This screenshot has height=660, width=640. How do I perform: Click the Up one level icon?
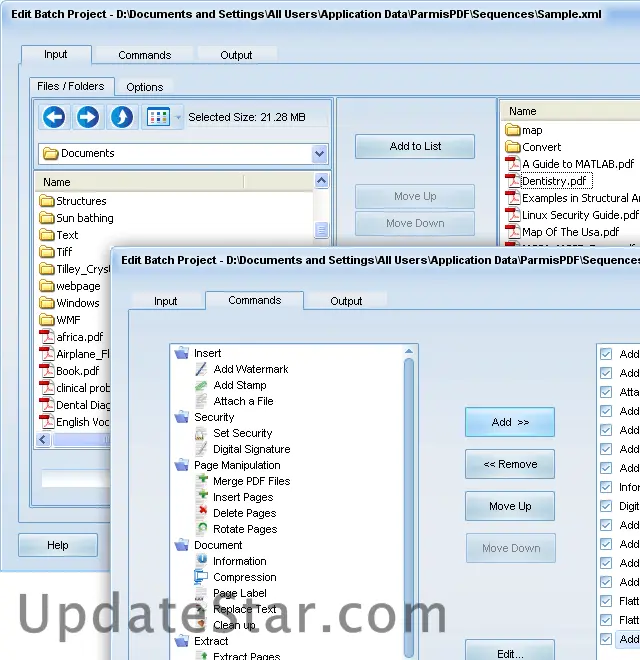click(122, 117)
